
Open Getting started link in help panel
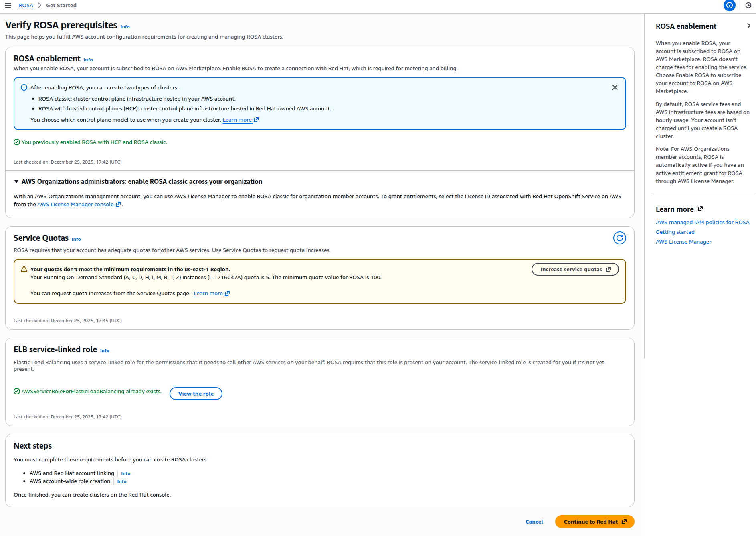(675, 232)
